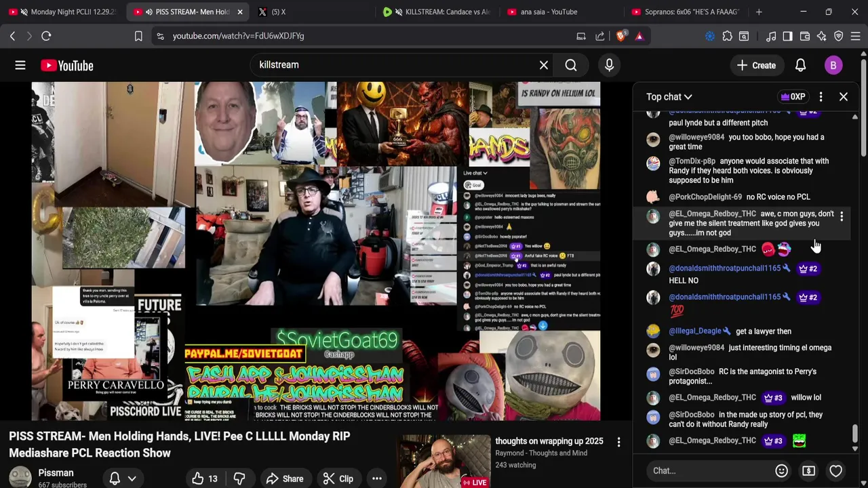Share the video
This screenshot has height=488, width=868.
tap(285, 479)
